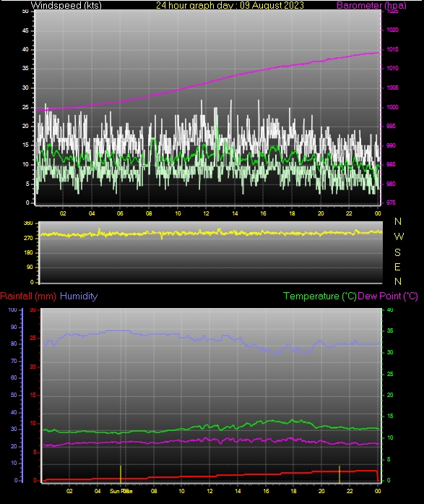The width and height of the screenshot is (424, 504).
Task: Click the 12 hour tick under the wind graph
Action: [x=206, y=213]
